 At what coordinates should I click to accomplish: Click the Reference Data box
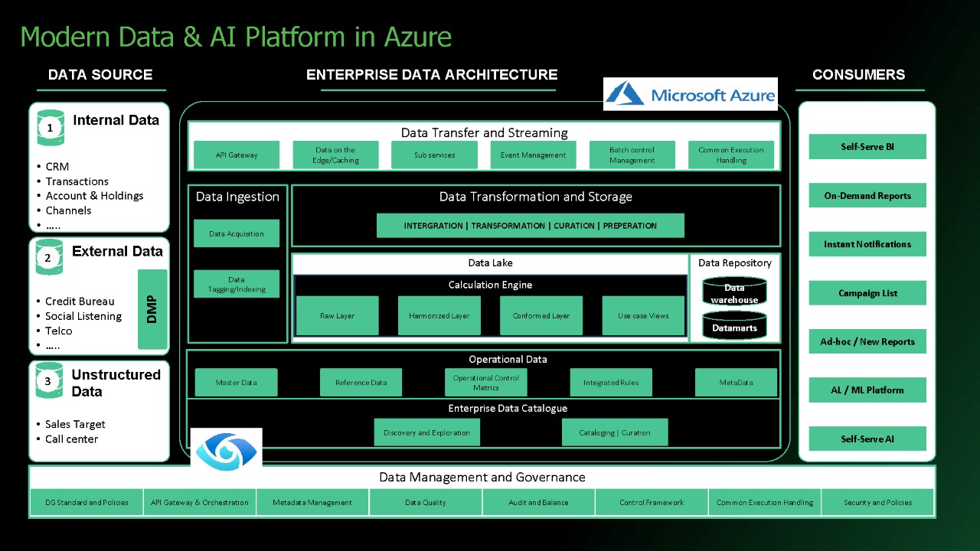(361, 383)
